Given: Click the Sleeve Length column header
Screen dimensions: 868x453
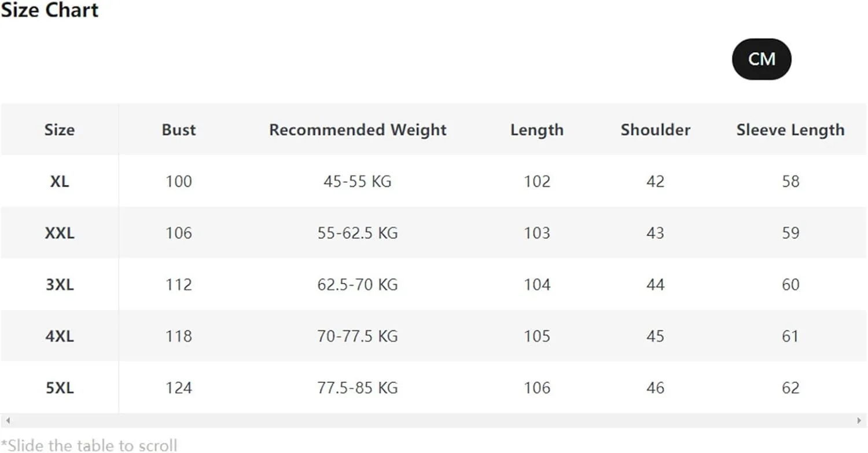Looking at the screenshot, I should (790, 130).
